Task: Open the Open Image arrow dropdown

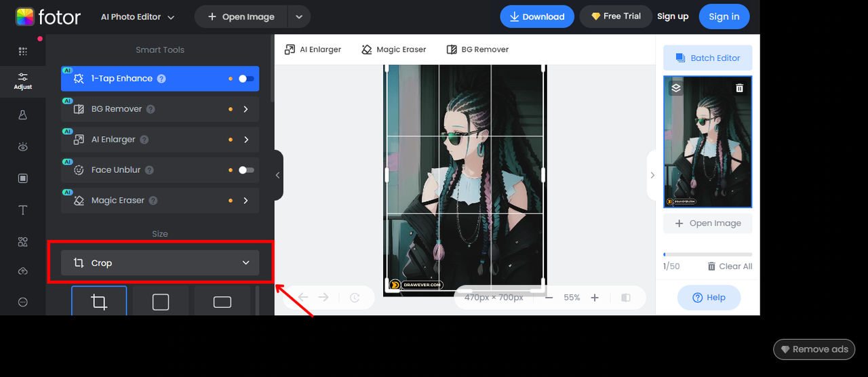Action: pyautogui.click(x=299, y=17)
